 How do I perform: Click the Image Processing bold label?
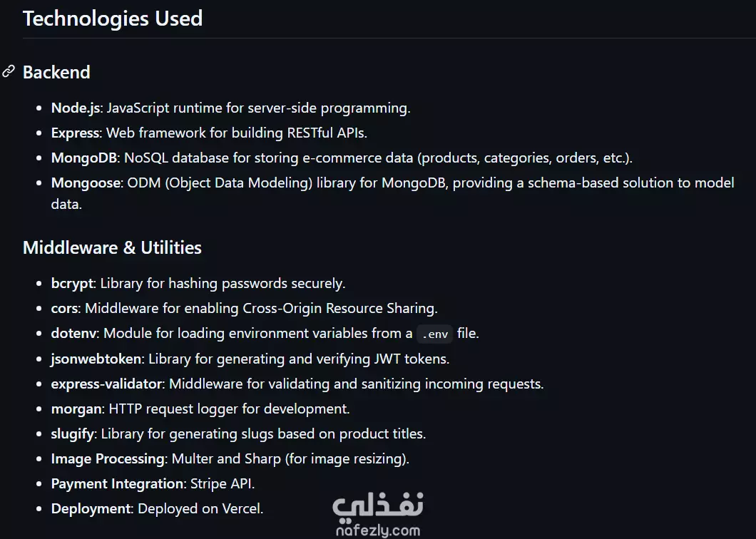(108, 458)
